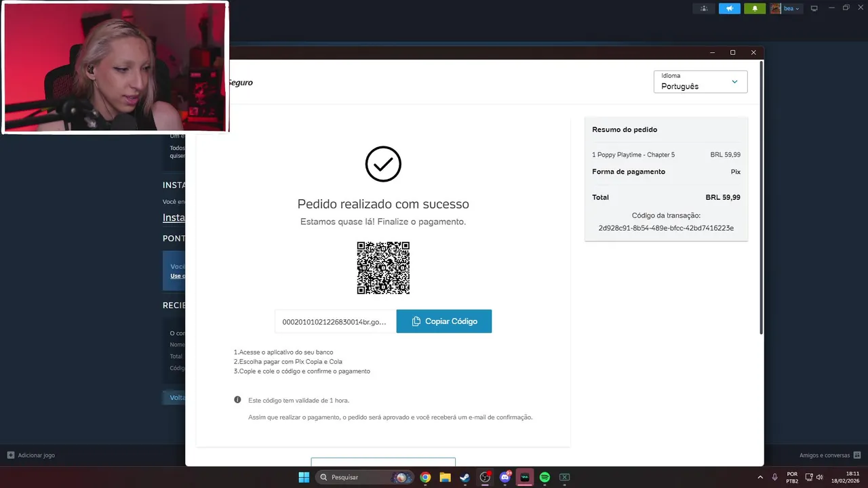This screenshot has height=488, width=868.
Task: Click the Pix QR code image
Action: click(x=383, y=268)
